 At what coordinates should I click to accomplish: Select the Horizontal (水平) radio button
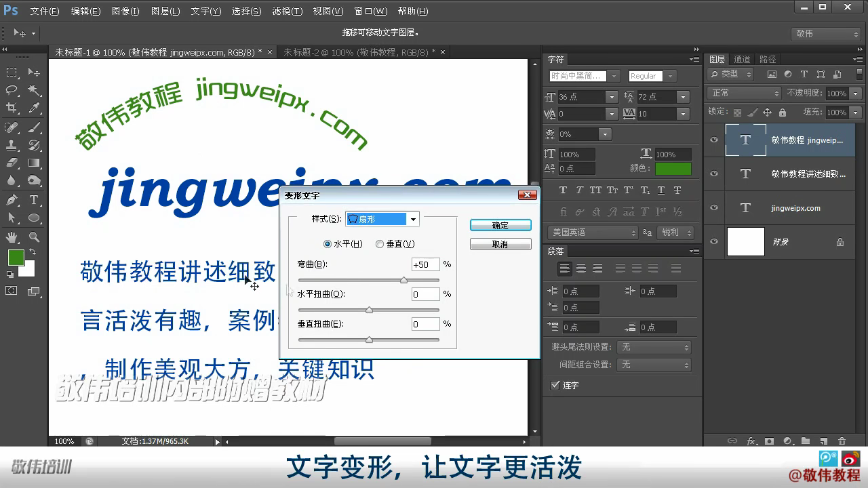tap(328, 244)
